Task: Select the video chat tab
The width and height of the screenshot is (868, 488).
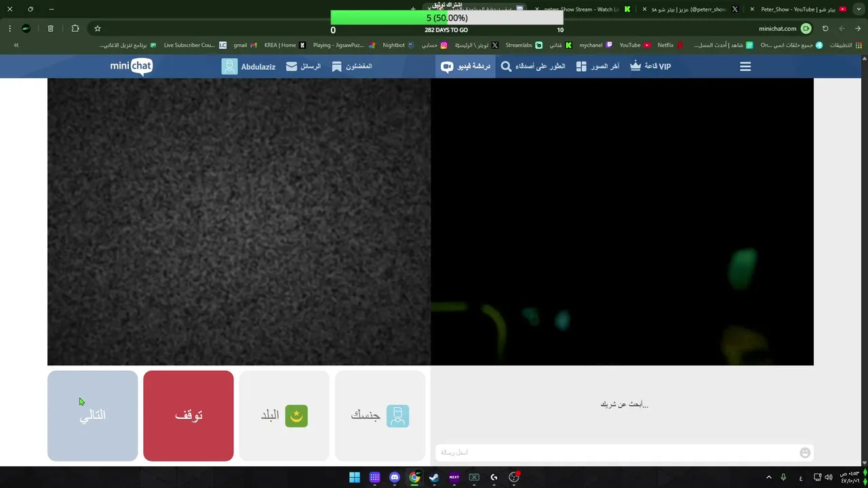Action: (x=465, y=66)
